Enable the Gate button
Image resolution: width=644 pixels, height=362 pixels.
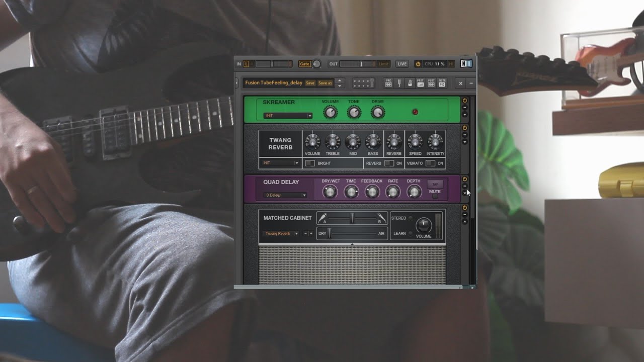304,64
